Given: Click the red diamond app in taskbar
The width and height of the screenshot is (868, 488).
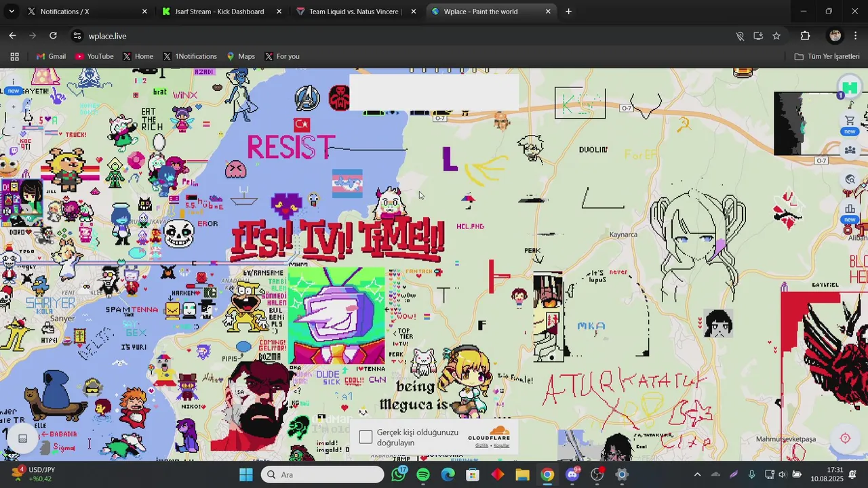Looking at the screenshot, I should click(x=498, y=474).
